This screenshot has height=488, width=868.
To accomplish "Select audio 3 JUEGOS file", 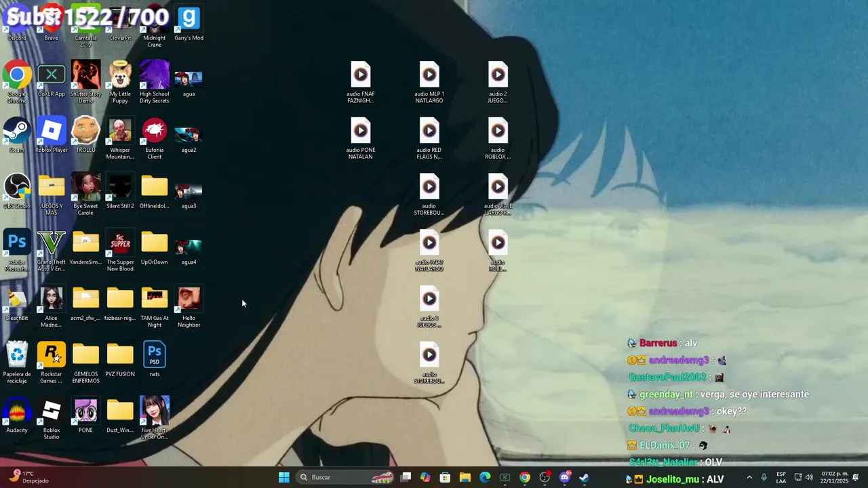I will pos(429,307).
